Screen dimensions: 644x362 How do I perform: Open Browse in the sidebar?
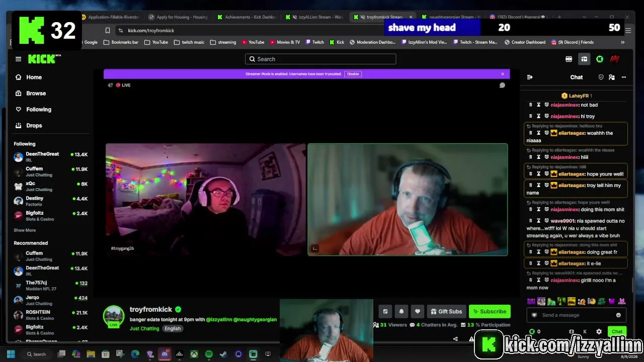pos(31,93)
